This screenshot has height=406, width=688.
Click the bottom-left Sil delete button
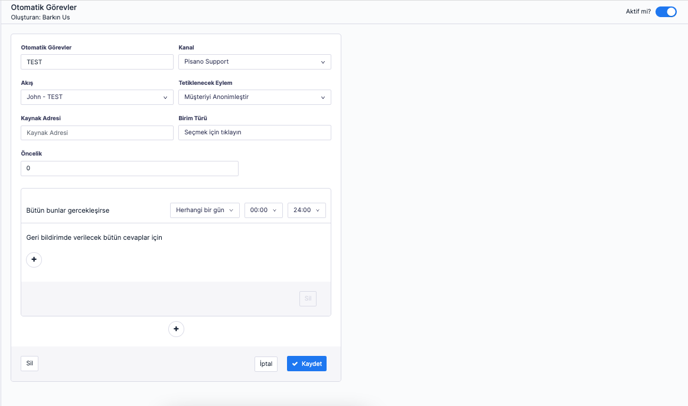30,364
